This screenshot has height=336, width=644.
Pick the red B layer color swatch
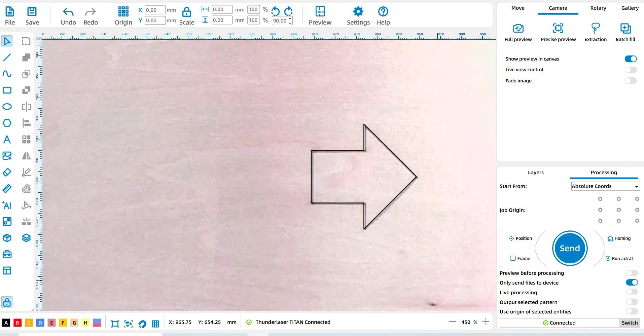(17, 323)
